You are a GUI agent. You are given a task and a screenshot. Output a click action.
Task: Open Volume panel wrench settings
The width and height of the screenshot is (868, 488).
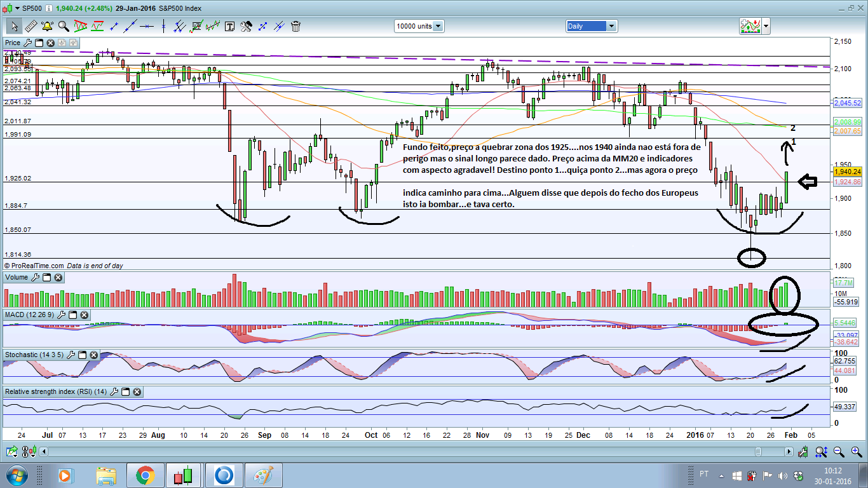click(x=35, y=277)
